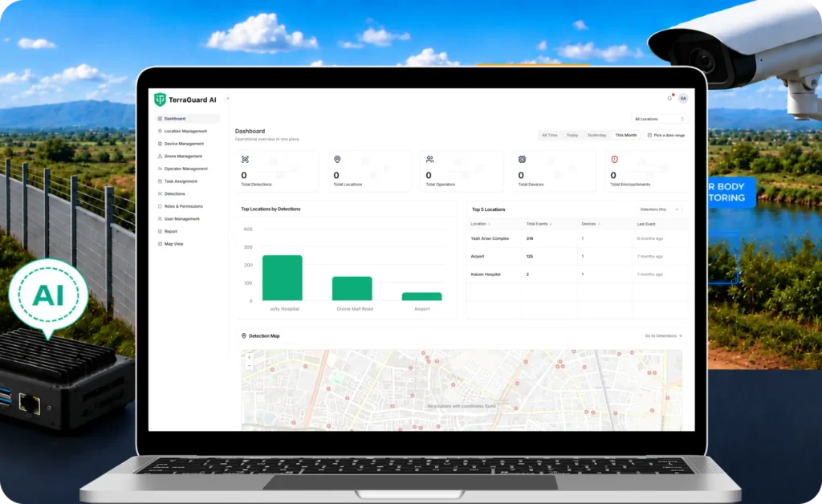The height and width of the screenshot is (504, 822).
Task: Open the SA user avatar menu
Action: (x=683, y=99)
